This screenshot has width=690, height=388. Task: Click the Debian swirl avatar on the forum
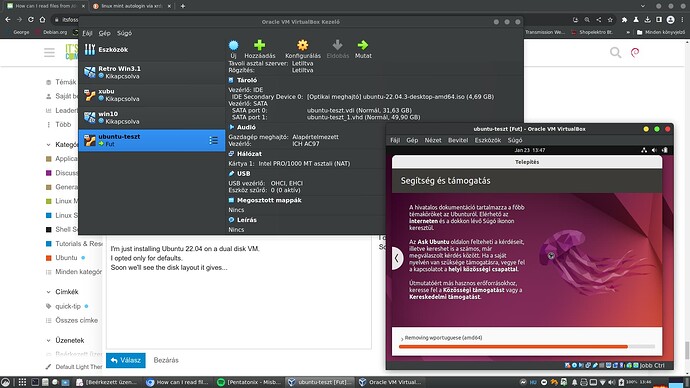(x=635, y=53)
